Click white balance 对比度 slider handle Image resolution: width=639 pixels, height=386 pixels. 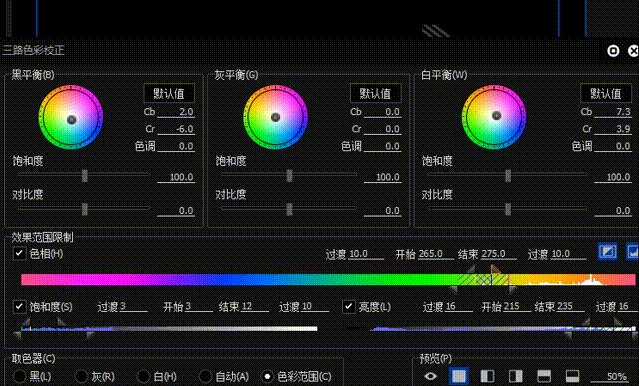pos(508,209)
